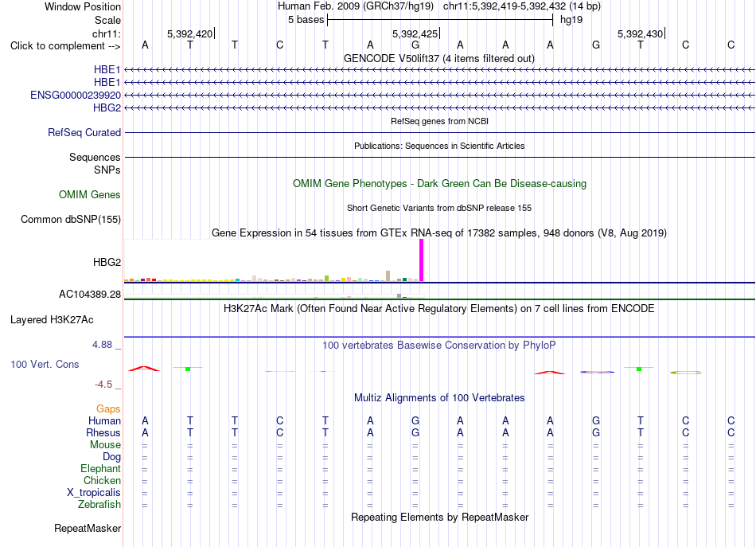This screenshot has height=547, width=756.
Task: Click the leftmost red PhyloP conservation peak
Action: 144,369
